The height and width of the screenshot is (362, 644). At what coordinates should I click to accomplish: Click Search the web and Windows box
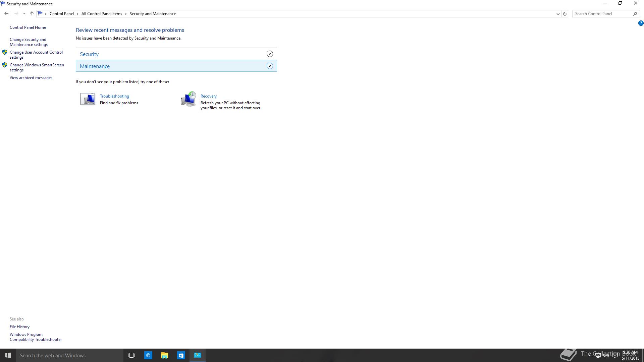point(70,355)
